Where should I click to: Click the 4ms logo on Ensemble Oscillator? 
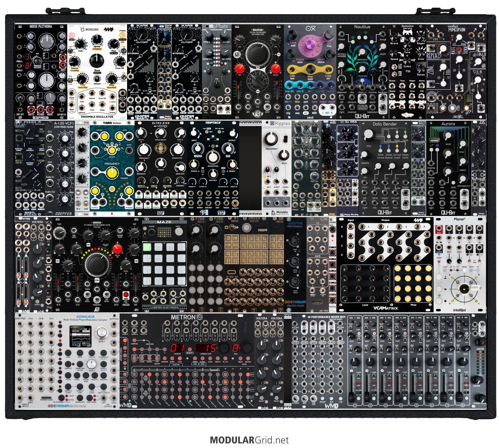pyautogui.click(x=108, y=30)
